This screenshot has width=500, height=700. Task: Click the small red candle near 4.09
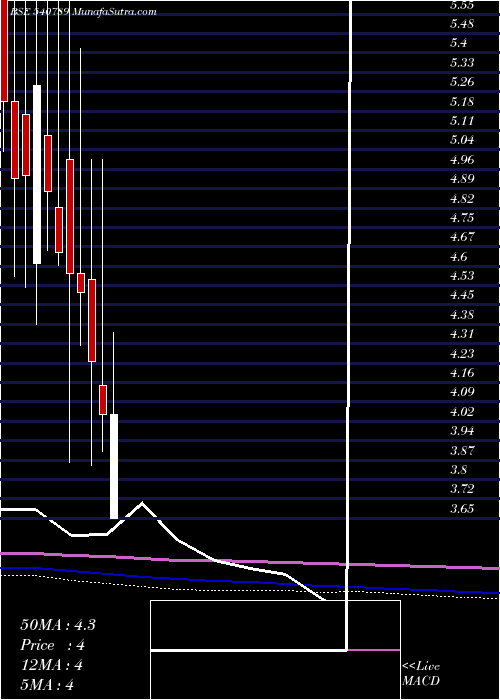click(x=103, y=400)
